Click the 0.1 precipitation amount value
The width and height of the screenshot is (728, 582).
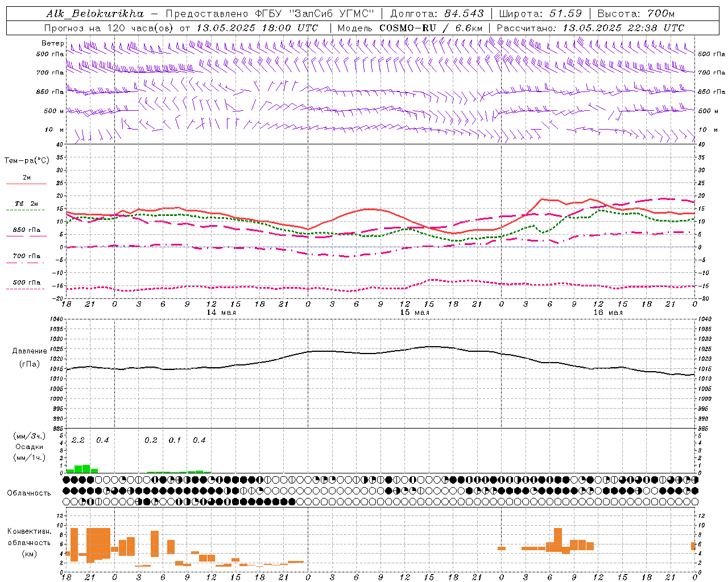click(x=175, y=440)
